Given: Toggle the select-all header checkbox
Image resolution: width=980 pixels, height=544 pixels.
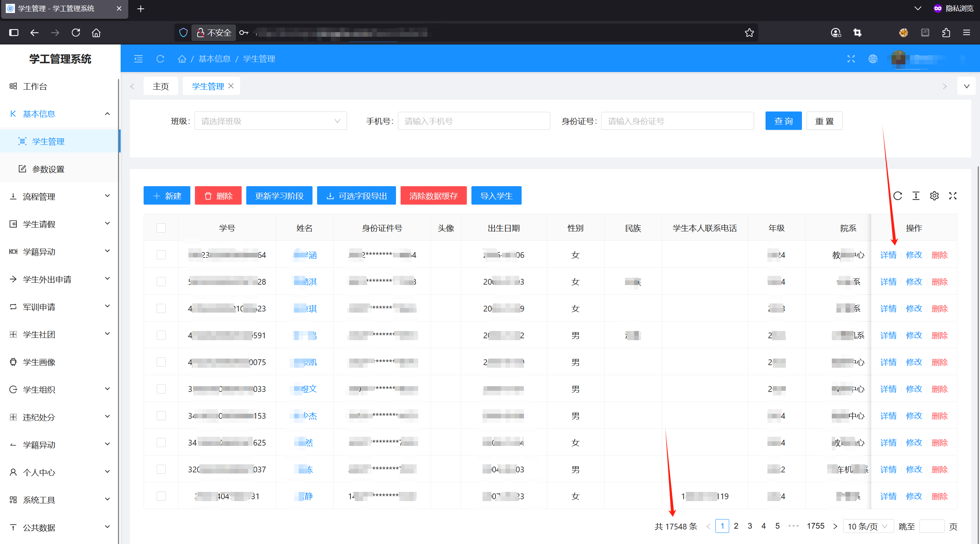Looking at the screenshot, I should (161, 228).
